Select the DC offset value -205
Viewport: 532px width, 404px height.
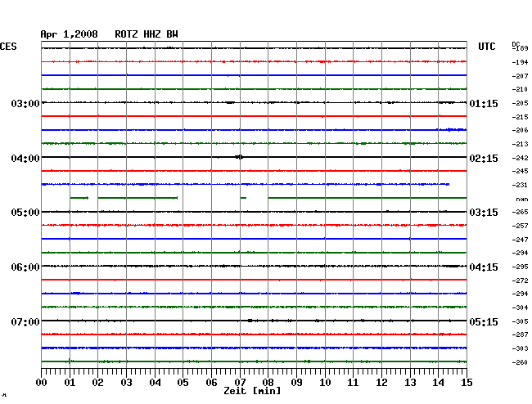tap(520, 103)
